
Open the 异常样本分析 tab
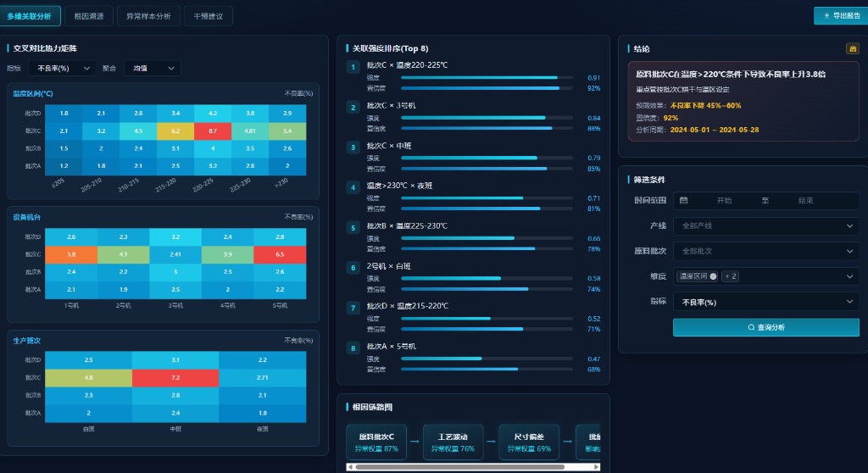pos(148,16)
